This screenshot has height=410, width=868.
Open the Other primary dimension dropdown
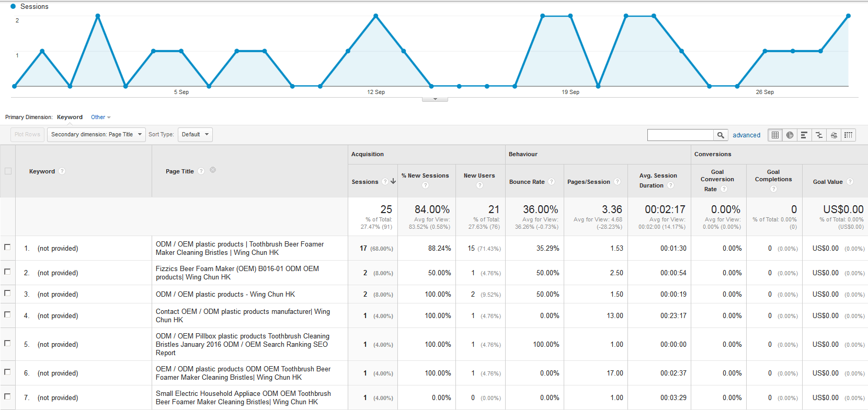tap(100, 118)
